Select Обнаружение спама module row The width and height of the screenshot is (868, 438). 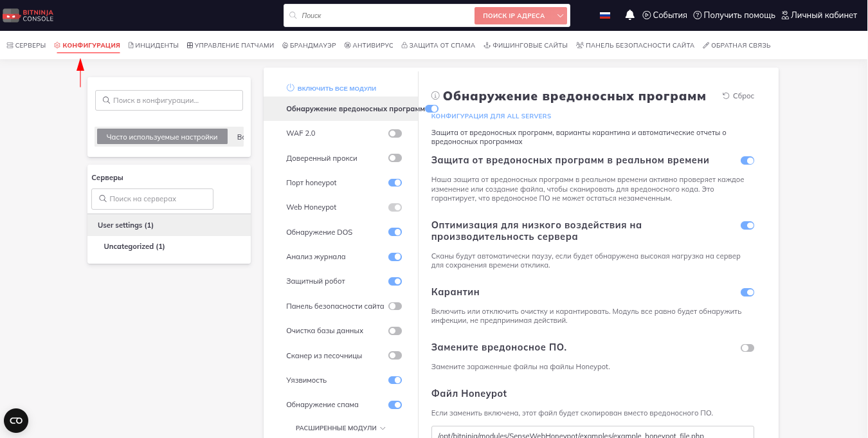341,405
